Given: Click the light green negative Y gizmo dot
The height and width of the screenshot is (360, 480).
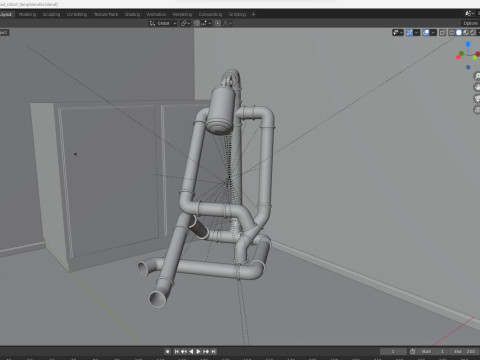Looking at the screenshot, I should pos(475,58).
